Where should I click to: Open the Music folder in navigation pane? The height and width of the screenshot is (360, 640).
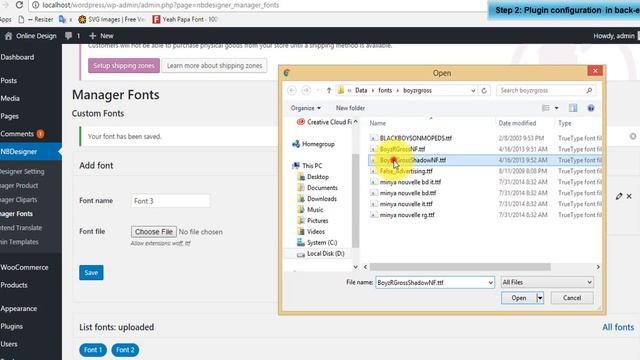point(310,209)
